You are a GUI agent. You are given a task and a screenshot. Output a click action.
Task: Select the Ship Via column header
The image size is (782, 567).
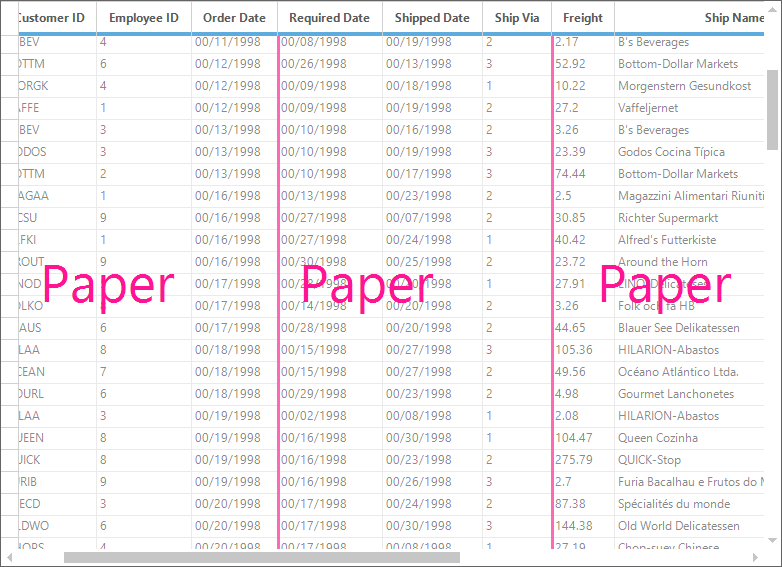pyautogui.click(x=517, y=18)
